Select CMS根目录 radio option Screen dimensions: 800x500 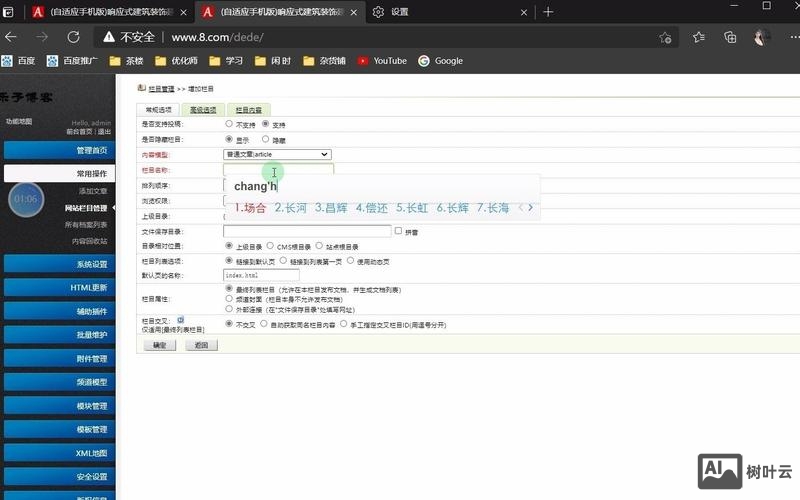coord(270,245)
